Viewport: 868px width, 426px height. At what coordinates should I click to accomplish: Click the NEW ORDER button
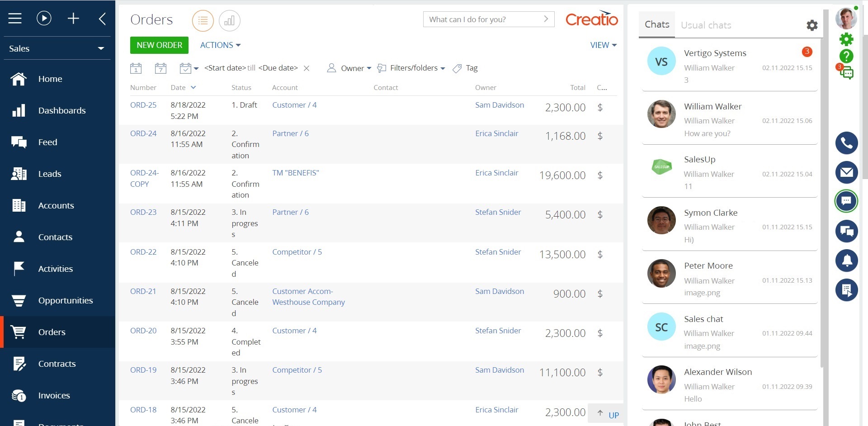(159, 45)
